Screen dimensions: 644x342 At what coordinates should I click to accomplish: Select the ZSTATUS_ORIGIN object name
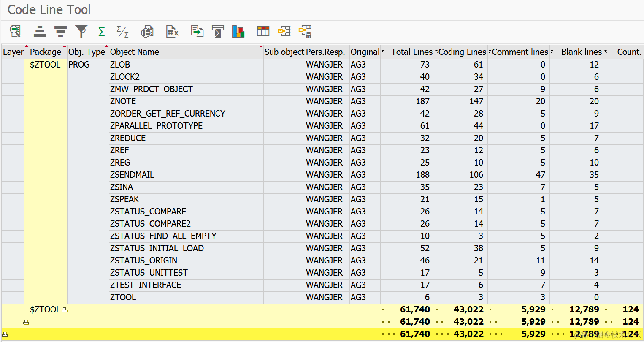point(143,261)
